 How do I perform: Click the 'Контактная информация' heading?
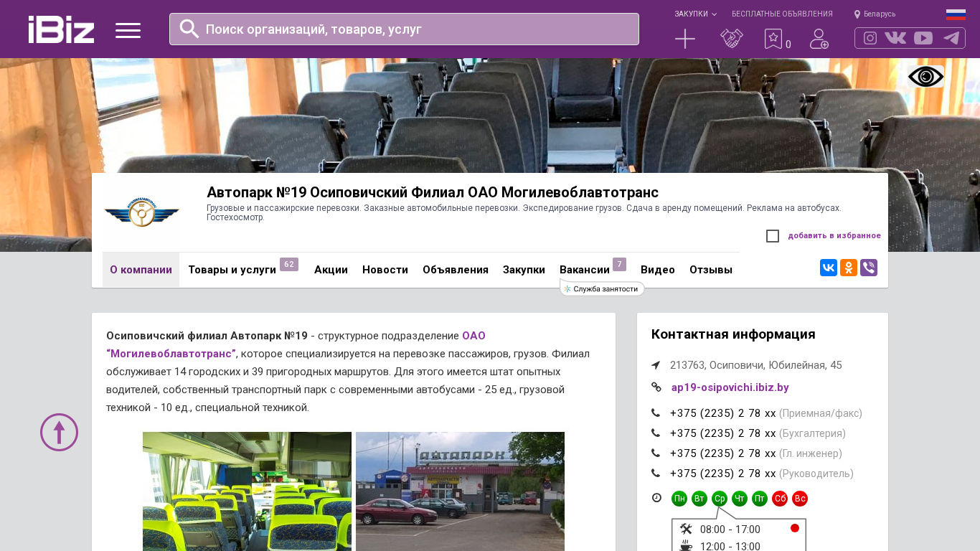pos(733,334)
